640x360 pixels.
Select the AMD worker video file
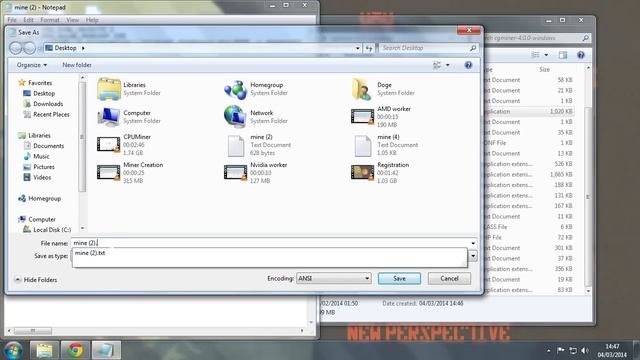[x=362, y=117]
